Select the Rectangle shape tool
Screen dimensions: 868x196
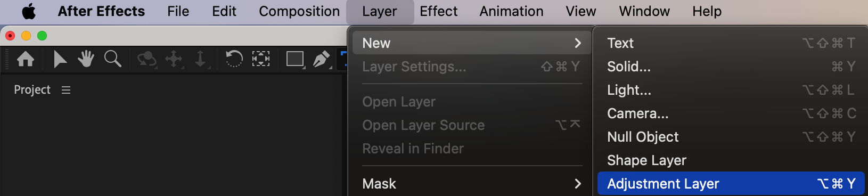[x=296, y=59]
